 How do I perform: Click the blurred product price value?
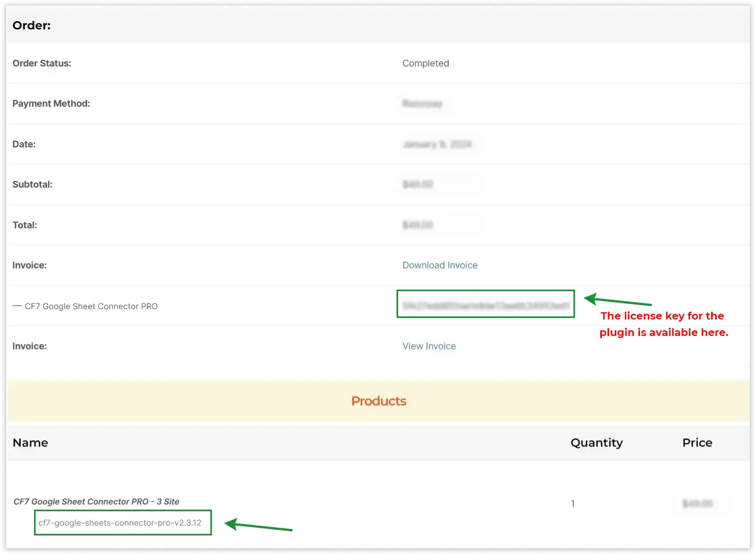tap(698, 503)
